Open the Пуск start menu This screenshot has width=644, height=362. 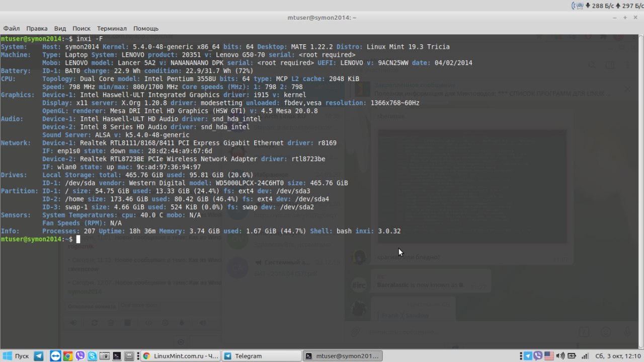(17, 356)
